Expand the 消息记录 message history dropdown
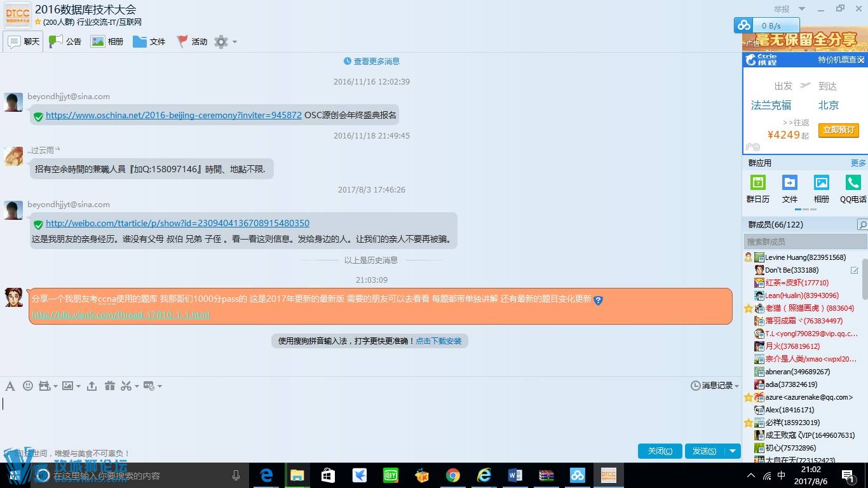The image size is (868, 488). pyautogui.click(x=736, y=386)
